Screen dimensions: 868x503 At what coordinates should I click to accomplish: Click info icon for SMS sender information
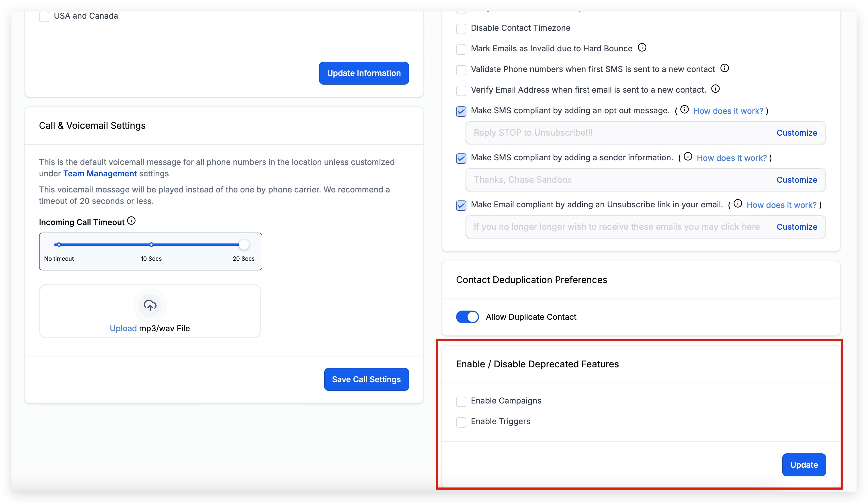(688, 157)
